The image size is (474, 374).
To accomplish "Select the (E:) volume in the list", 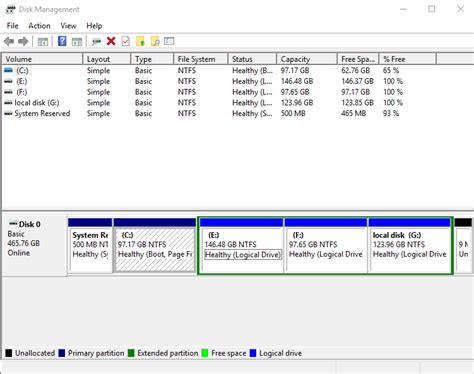I will (x=22, y=81).
